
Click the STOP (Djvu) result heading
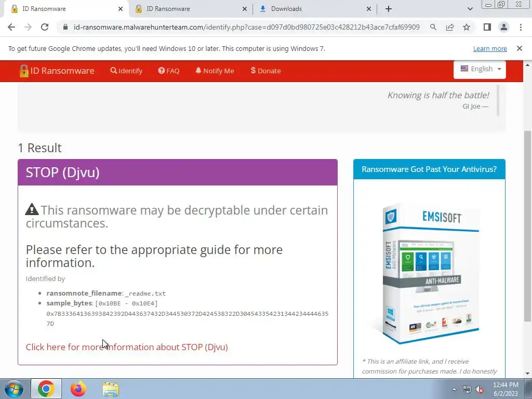tap(63, 172)
